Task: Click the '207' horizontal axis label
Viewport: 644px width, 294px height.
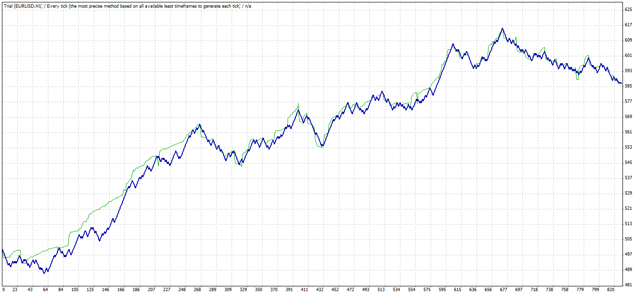Action: pyautogui.click(x=151, y=290)
